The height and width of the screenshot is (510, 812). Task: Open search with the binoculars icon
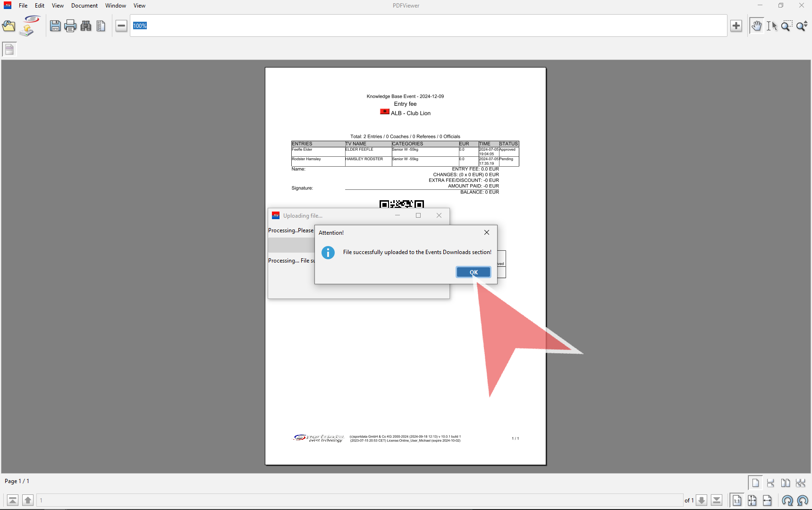86,26
